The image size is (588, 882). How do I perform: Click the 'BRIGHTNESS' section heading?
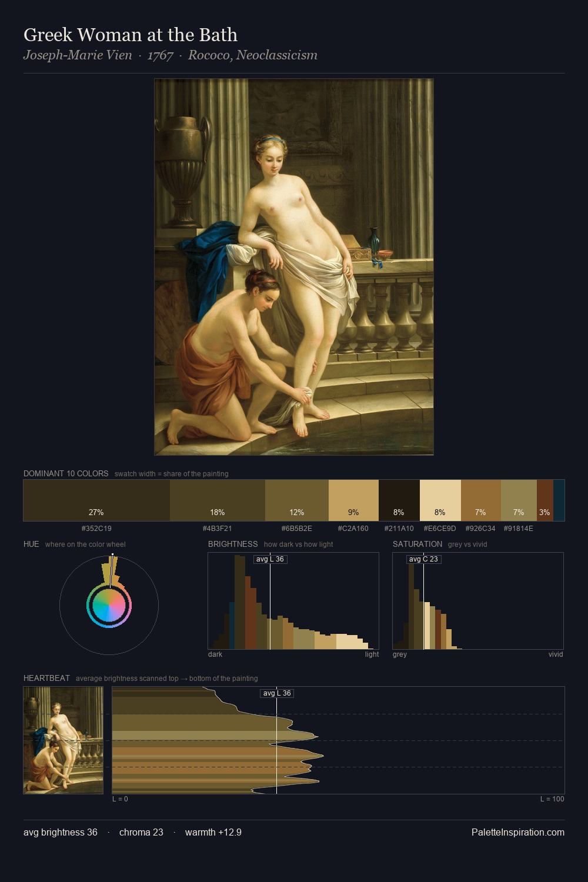[x=233, y=544]
